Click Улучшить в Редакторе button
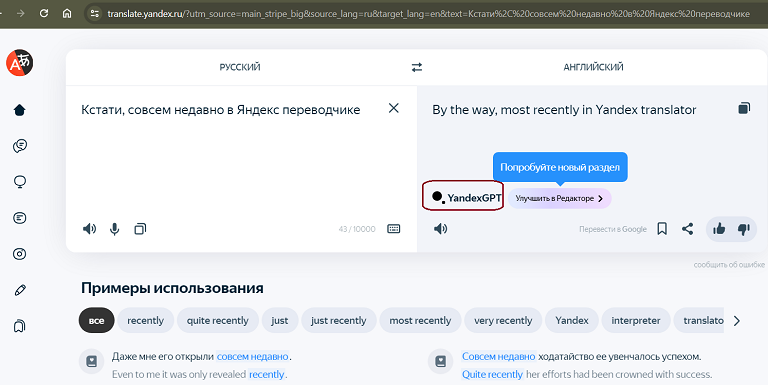 [x=559, y=198]
